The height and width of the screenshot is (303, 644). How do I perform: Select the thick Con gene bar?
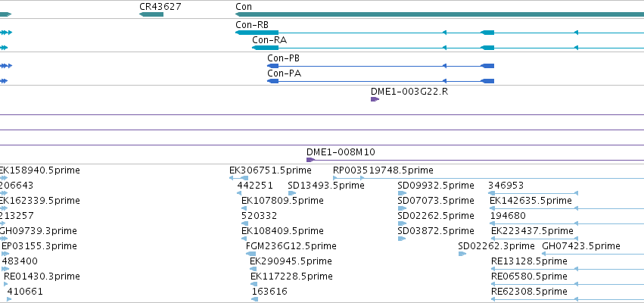pos(440,14)
